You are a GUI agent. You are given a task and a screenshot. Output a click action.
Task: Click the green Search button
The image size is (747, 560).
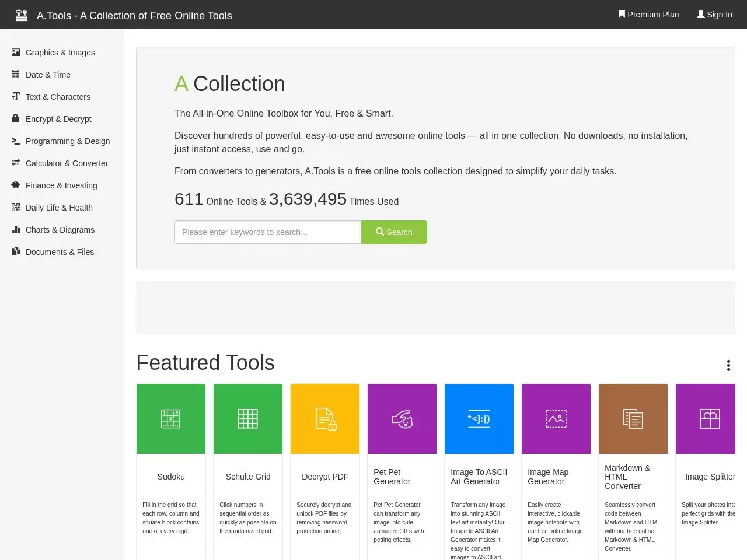(x=394, y=232)
